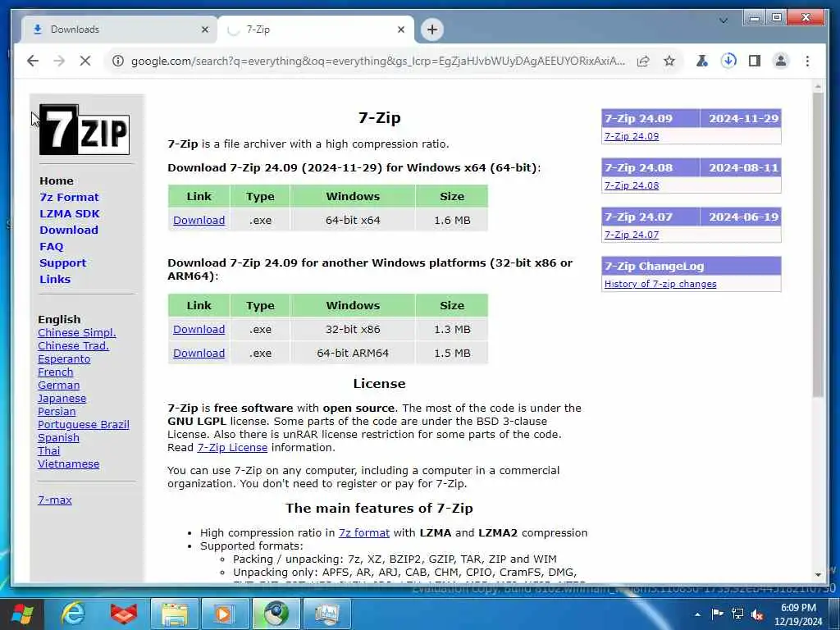Viewport: 840px width, 630px height.
Task: Switch language to German
Action: [58, 386]
